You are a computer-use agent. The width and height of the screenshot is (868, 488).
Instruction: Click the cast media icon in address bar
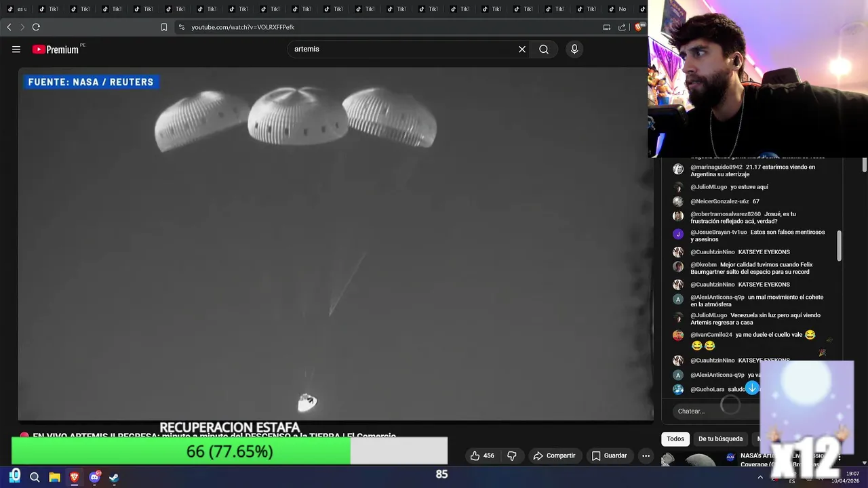click(x=607, y=27)
